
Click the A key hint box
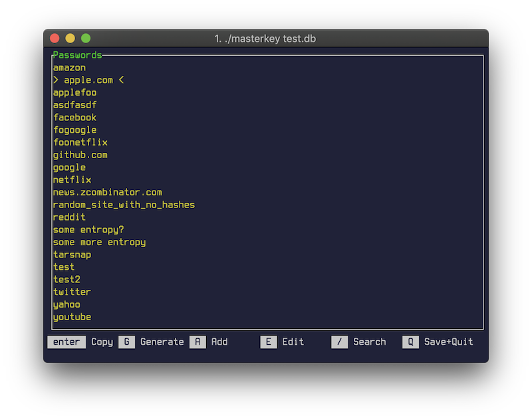198,342
